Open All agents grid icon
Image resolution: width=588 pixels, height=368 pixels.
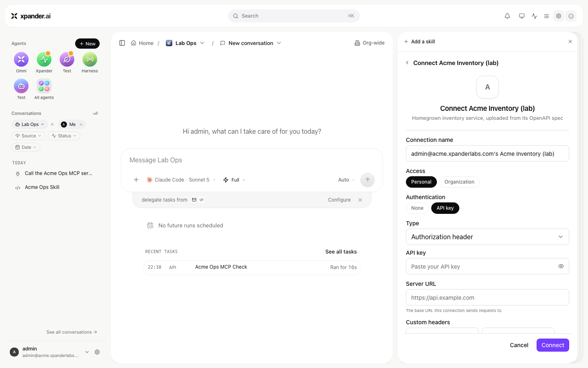(x=44, y=86)
